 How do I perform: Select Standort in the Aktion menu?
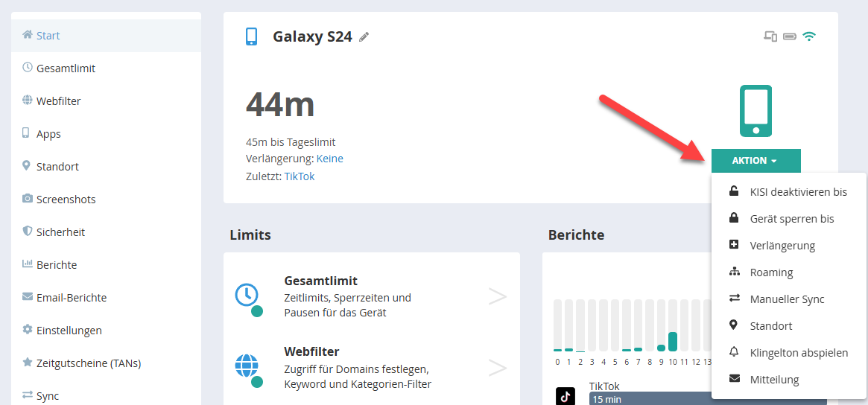[789, 325]
